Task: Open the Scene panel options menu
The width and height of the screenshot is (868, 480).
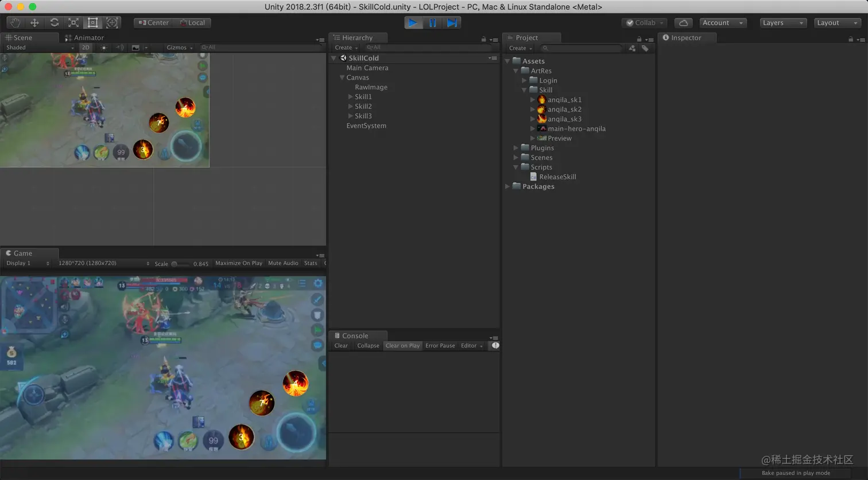Action: (320, 40)
